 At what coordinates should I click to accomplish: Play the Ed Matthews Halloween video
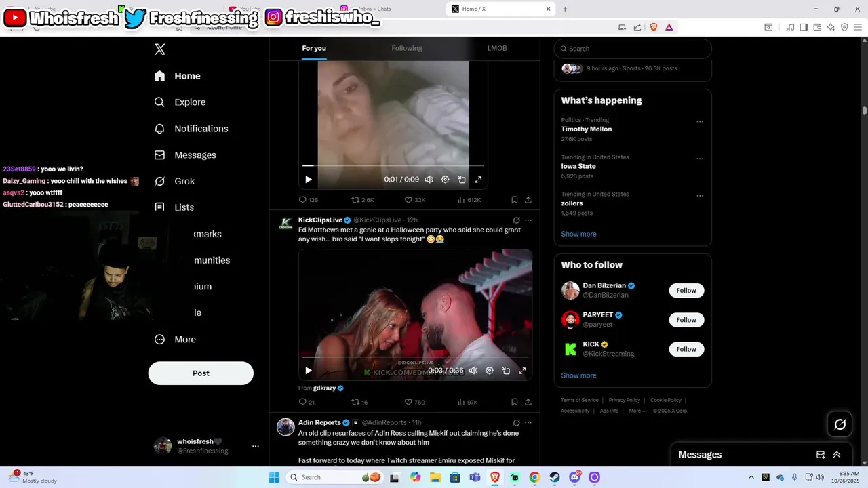tap(309, 371)
